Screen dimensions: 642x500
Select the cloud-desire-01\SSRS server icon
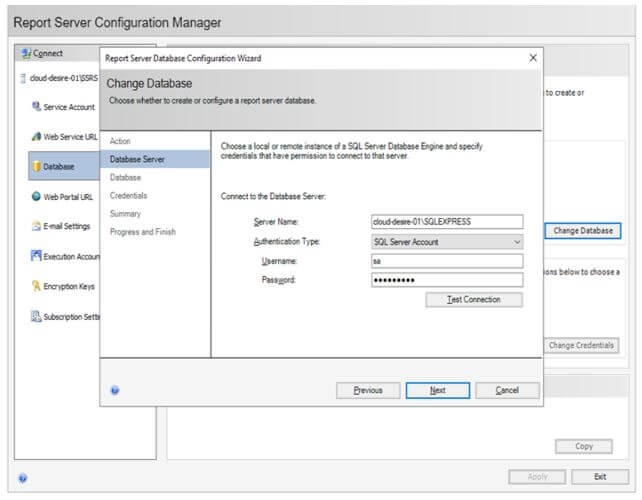[x=23, y=78]
